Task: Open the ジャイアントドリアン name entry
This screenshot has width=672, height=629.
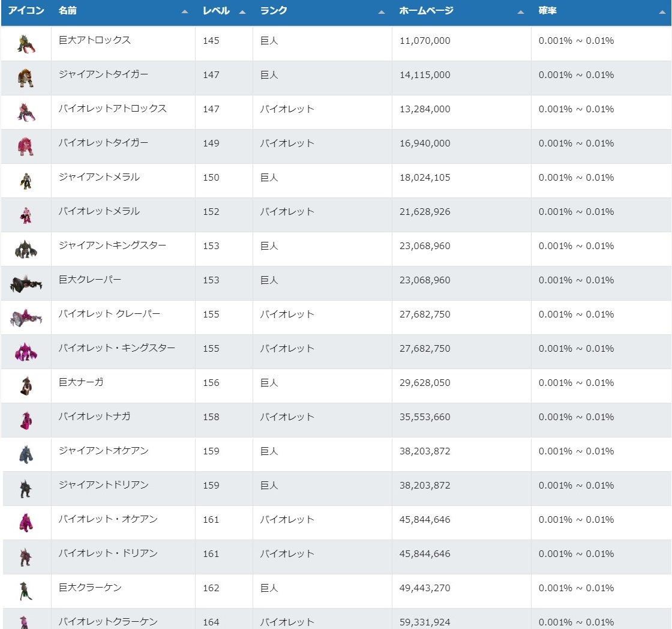Action: 104,485
